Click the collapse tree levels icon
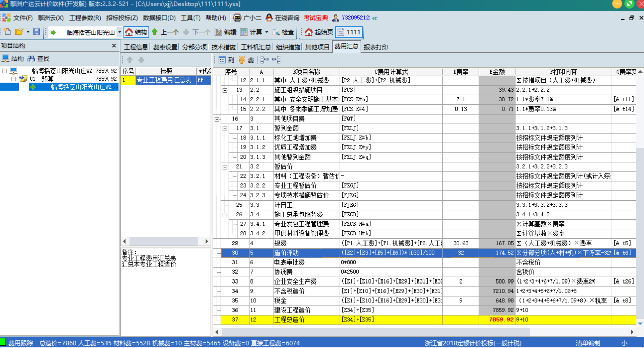Image resolution: width=644 pixels, height=348 pixels. 276,60
